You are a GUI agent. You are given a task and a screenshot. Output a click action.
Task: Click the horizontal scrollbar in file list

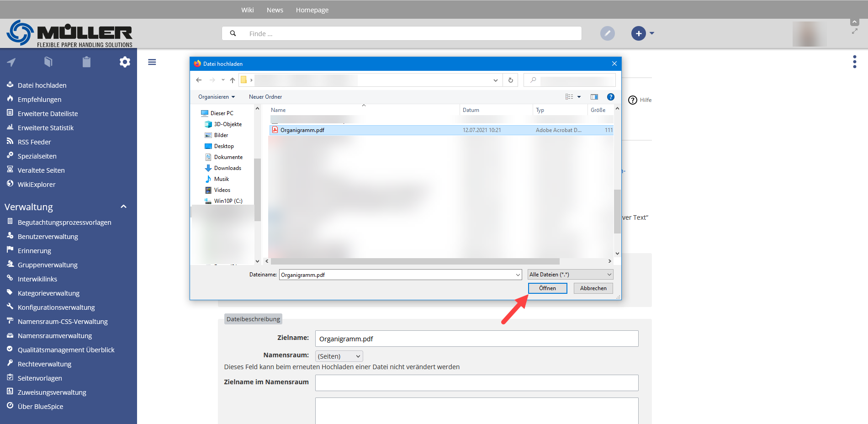(x=415, y=261)
